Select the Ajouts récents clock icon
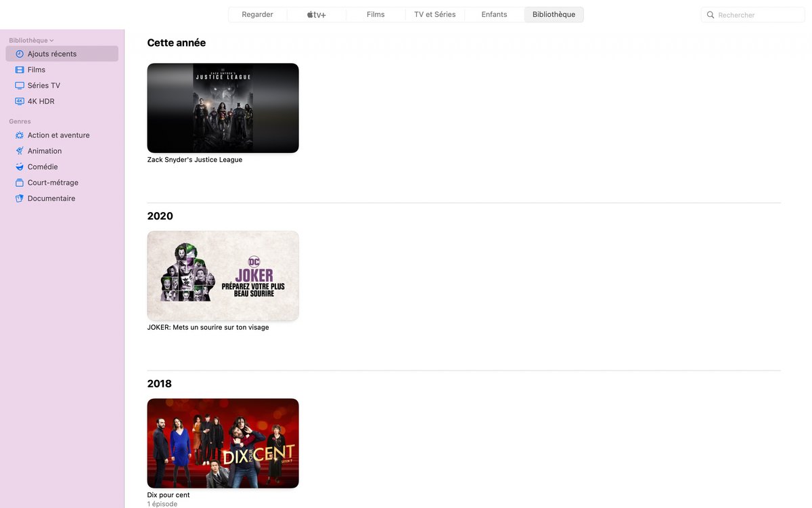Viewport: 812px width, 508px height. (20, 54)
